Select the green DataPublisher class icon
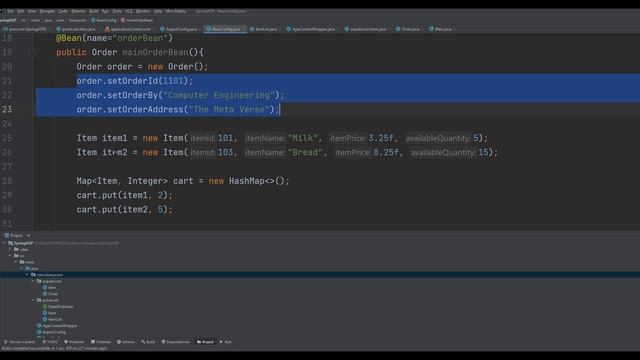The width and height of the screenshot is (640, 360). coord(45,307)
